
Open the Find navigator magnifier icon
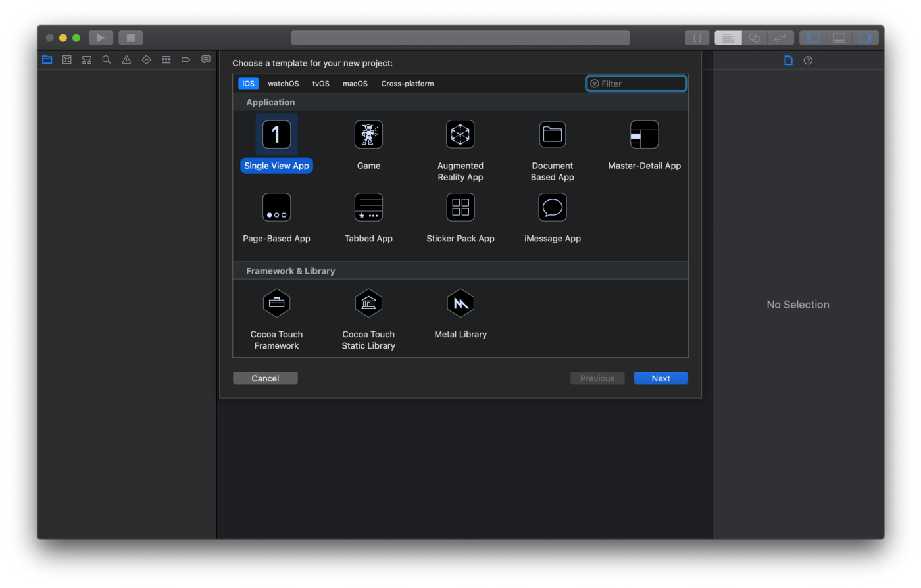pyautogui.click(x=107, y=60)
